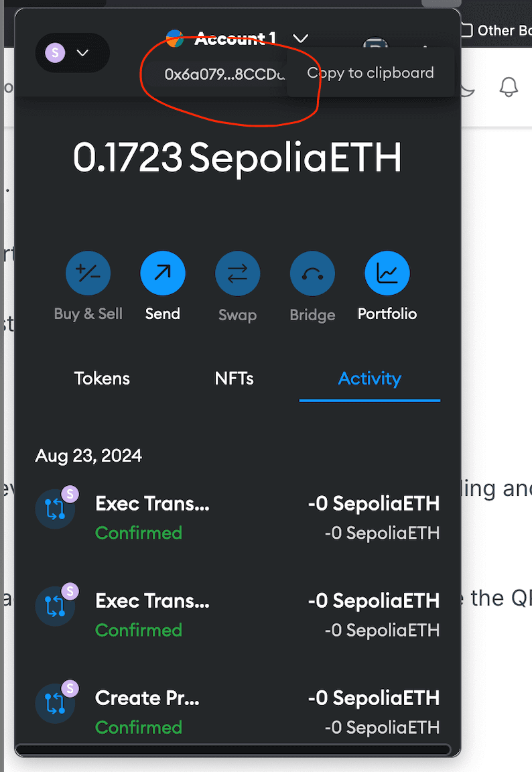Click the 0.1723 SepoliaETH balance

[237, 159]
